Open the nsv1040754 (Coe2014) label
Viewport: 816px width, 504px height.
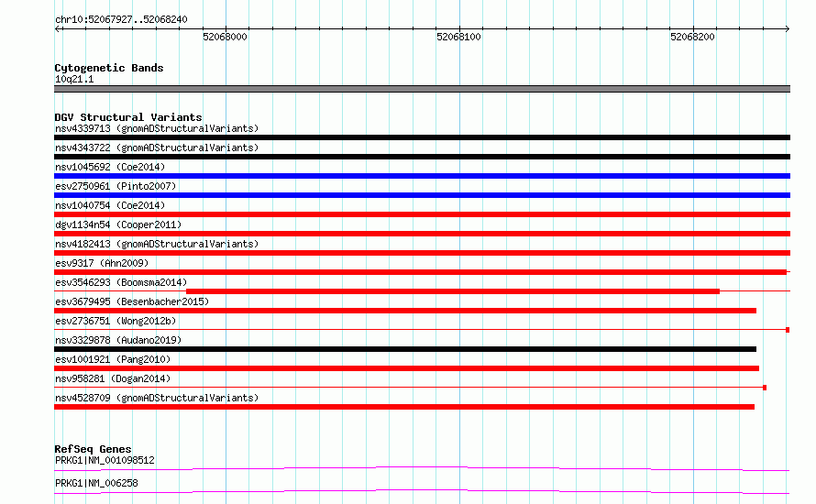point(110,205)
